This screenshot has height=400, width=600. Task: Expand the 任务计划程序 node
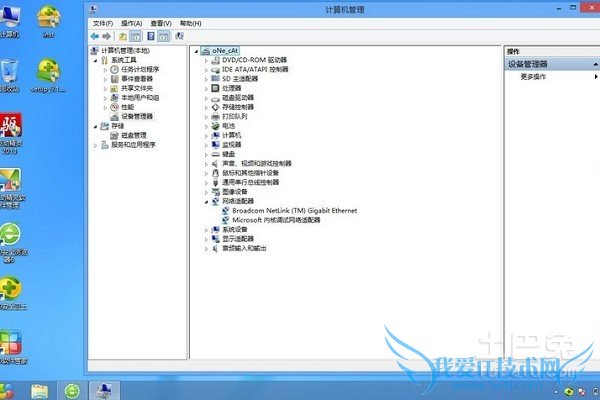click(105, 70)
